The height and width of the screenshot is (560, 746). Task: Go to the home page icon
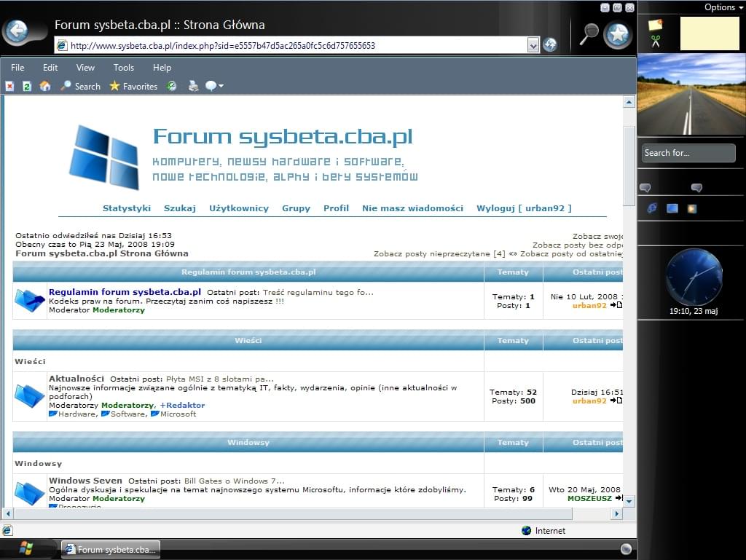click(x=44, y=86)
